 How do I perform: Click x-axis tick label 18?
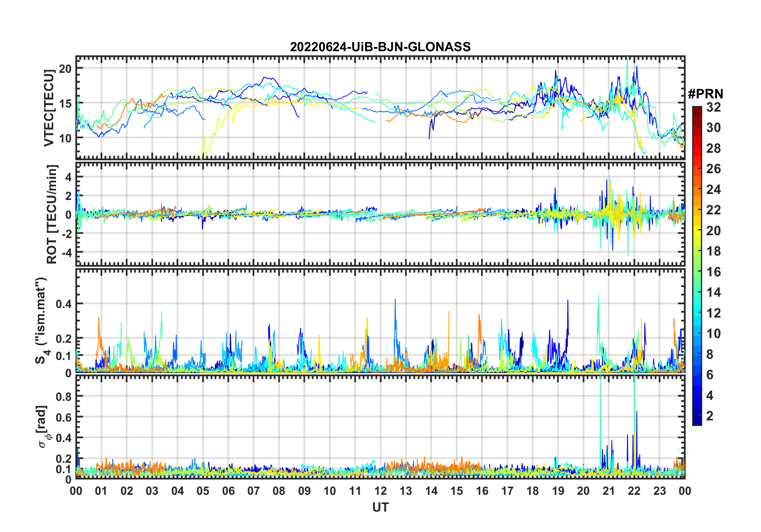pyautogui.click(x=533, y=491)
